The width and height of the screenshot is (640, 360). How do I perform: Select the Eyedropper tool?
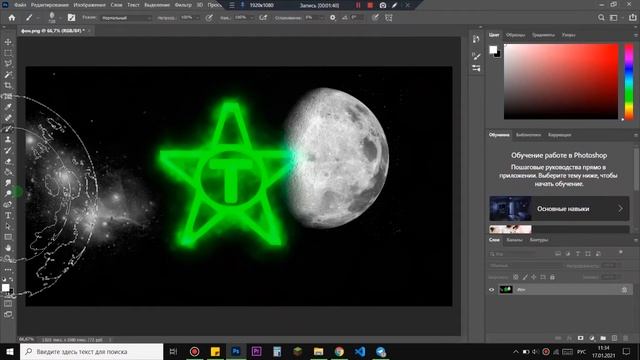pyautogui.click(x=8, y=107)
